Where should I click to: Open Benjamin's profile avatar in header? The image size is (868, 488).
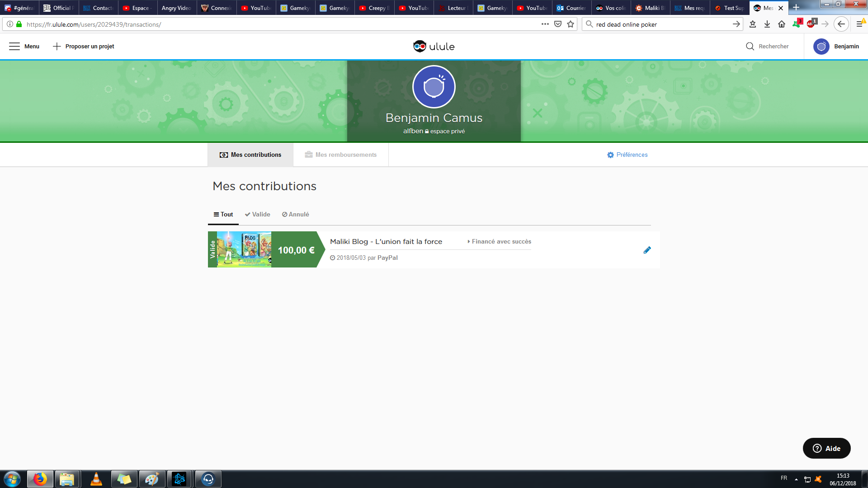[821, 46]
